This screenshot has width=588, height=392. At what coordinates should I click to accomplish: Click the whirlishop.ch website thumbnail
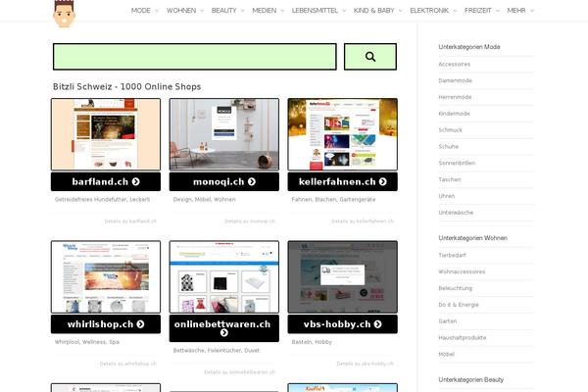tap(106, 276)
